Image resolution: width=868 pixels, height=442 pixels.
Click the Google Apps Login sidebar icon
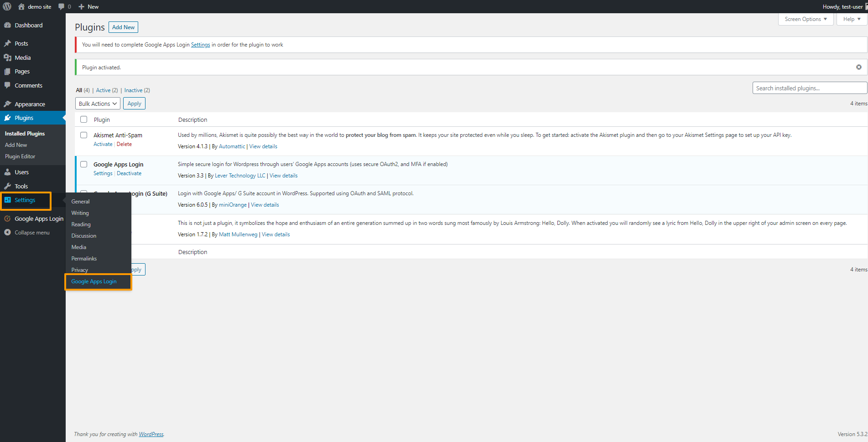(x=7, y=218)
